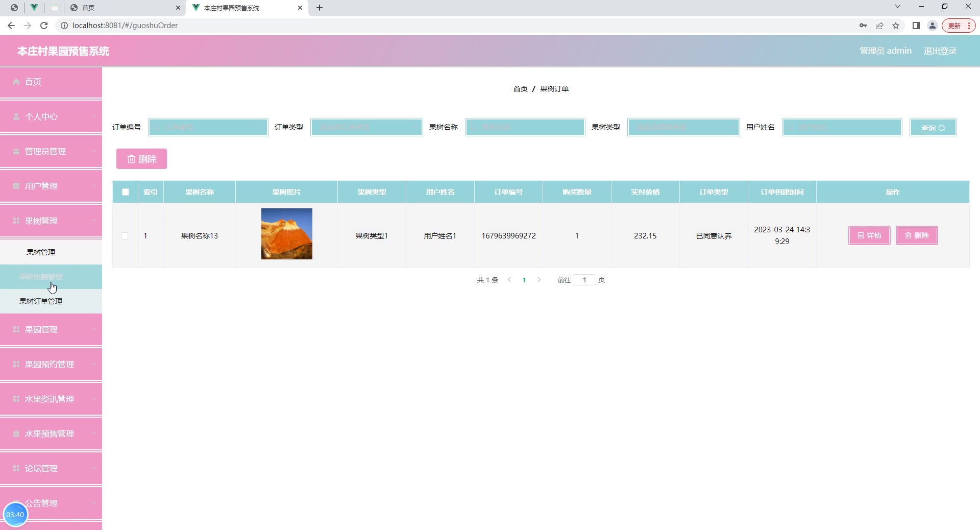Click page number 1 in pagination
The image size is (980, 530).
click(524, 280)
